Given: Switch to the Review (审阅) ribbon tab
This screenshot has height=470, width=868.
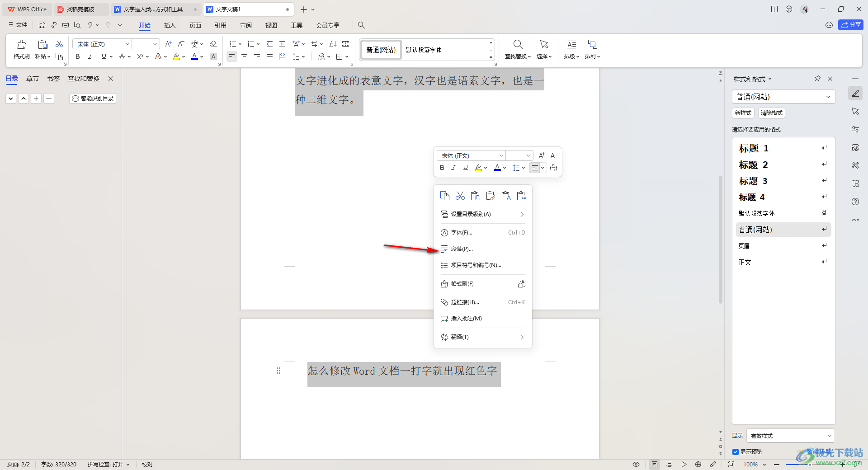Looking at the screenshot, I should click(x=245, y=25).
